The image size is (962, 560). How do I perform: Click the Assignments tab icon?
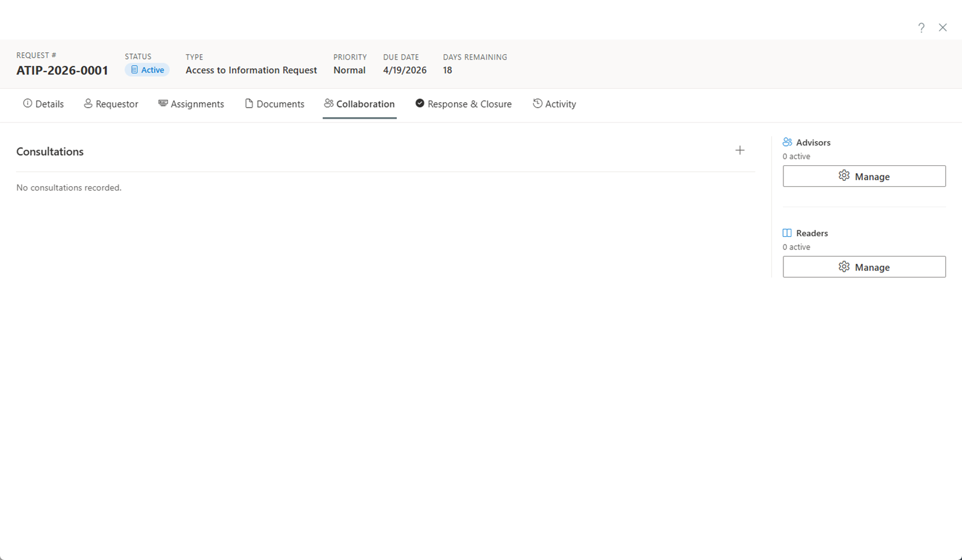tap(162, 103)
